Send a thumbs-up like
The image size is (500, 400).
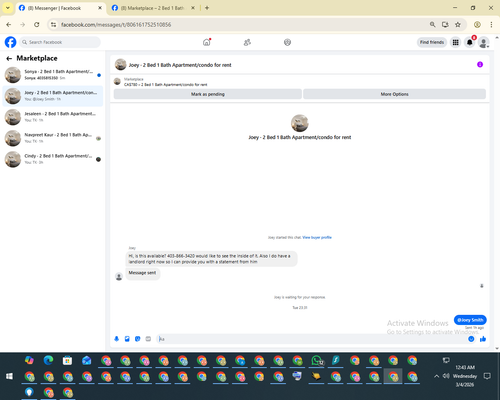483,339
